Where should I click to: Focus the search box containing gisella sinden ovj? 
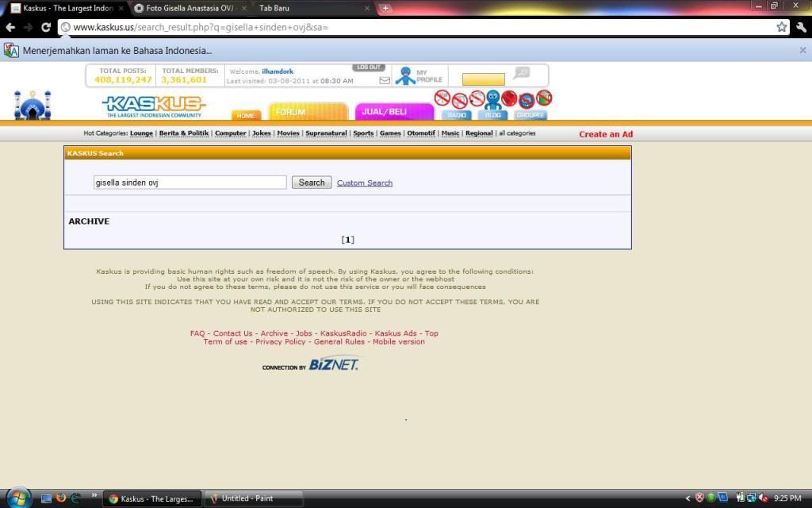(190, 183)
